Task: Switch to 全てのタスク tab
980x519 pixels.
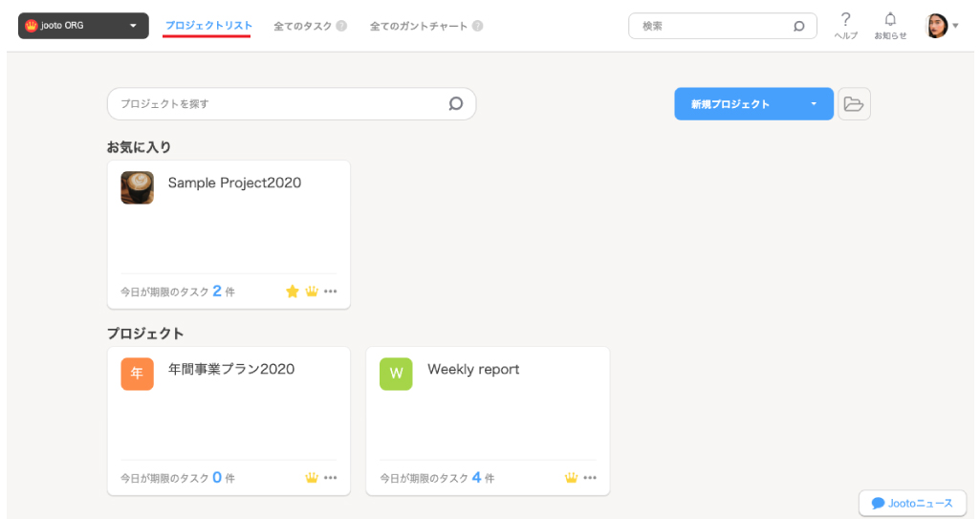Action: point(303,27)
